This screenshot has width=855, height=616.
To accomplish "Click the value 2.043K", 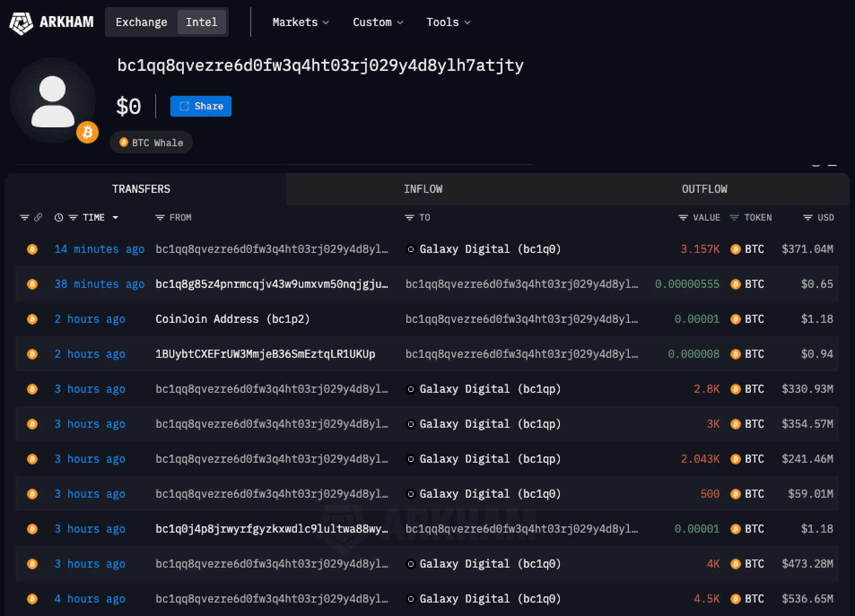I will pos(700,459).
